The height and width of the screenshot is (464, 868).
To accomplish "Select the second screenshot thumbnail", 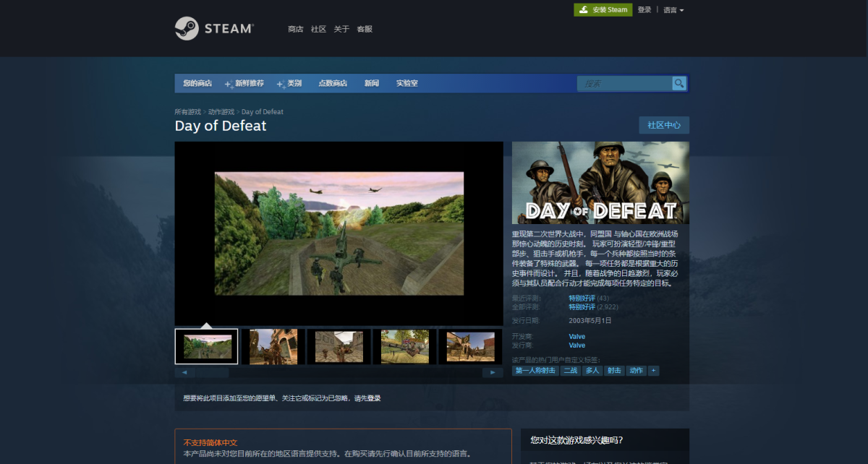I will pos(273,346).
